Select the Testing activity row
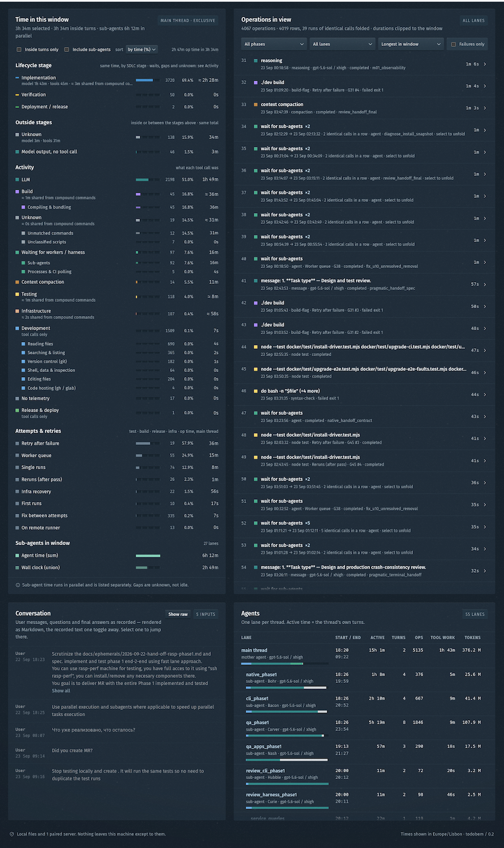Screen dimensions: 504x848 click(x=117, y=297)
